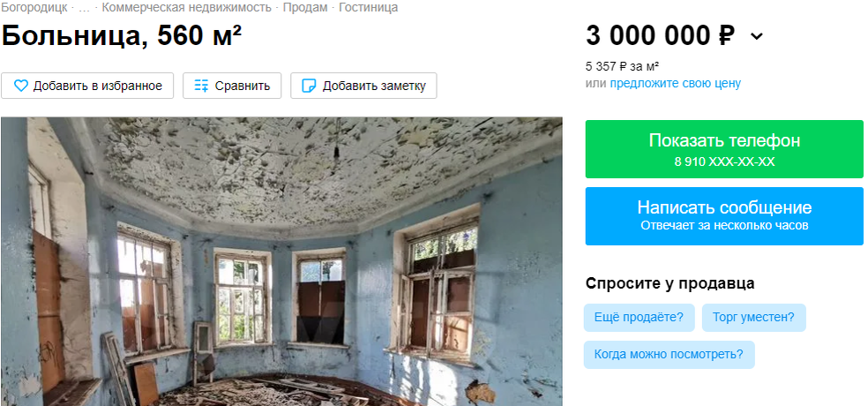Ask the seller Ещё продаёте?
The width and height of the screenshot is (868, 406).
tap(639, 318)
